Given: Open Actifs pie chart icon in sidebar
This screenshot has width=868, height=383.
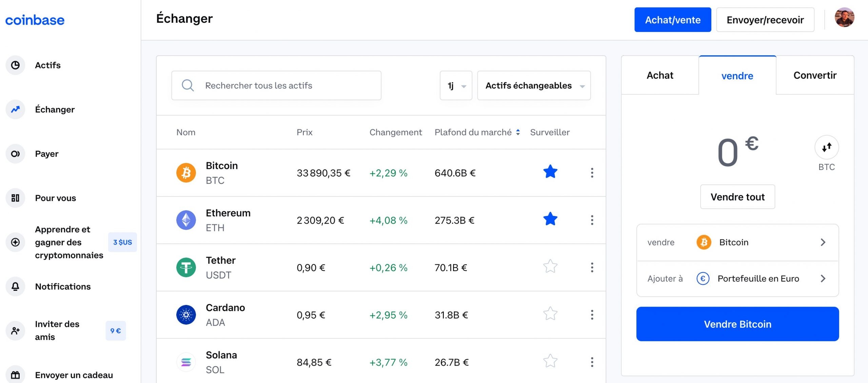Looking at the screenshot, I should point(15,65).
